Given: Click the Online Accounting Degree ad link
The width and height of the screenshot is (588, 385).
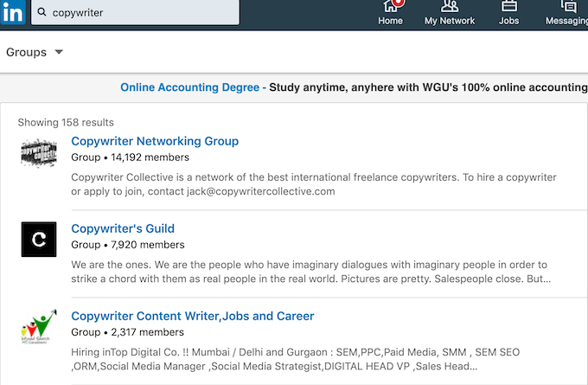Looking at the screenshot, I should [193, 87].
